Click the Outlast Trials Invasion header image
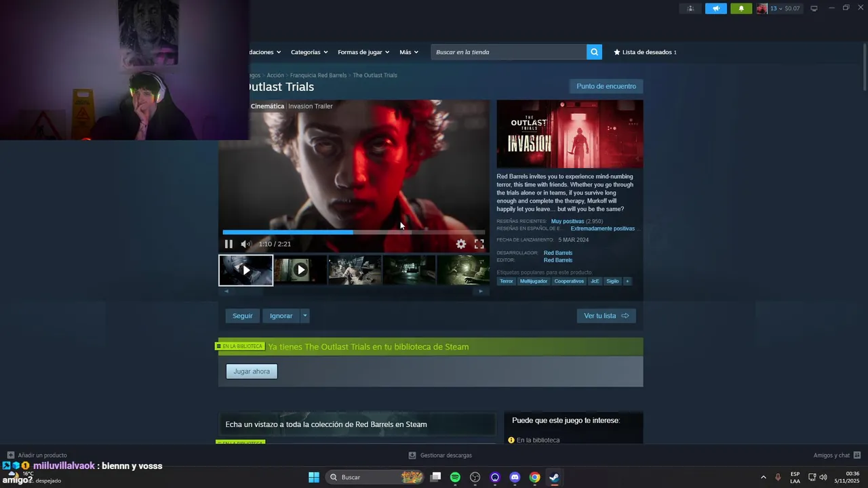The image size is (868, 488). click(570, 134)
